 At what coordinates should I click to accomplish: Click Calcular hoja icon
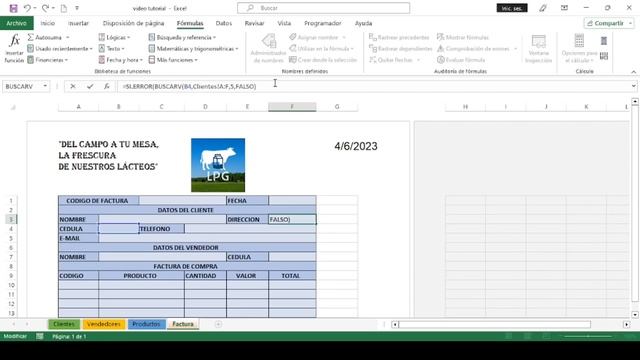click(x=604, y=56)
